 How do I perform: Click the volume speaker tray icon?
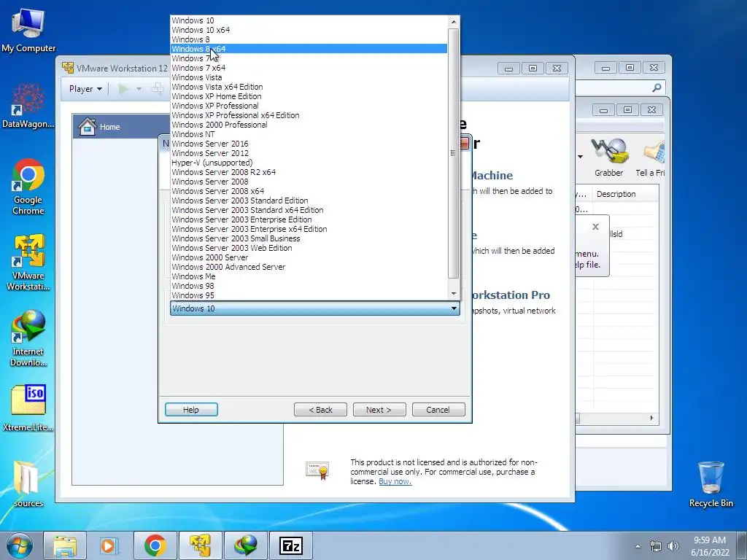tap(673, 546)
